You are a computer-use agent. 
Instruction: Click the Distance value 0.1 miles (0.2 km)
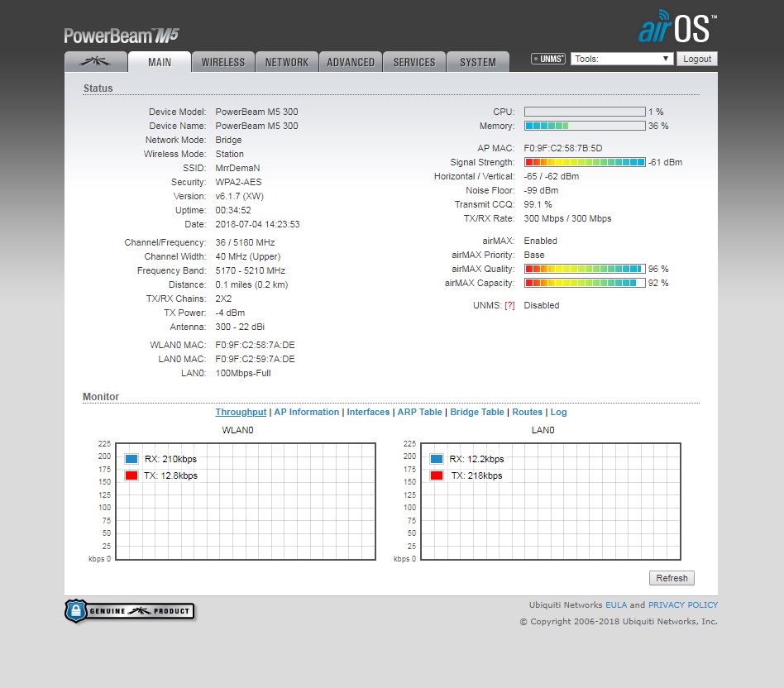click(251, 285)
